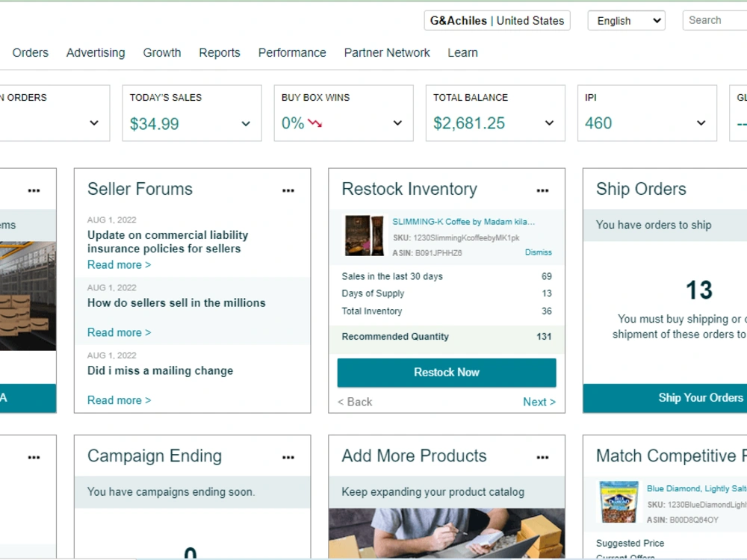Open ellipsis menu on left cut-off bottom card
This screenshot has height=560, width=747.
pyautogui.click(x=34, y=457)
